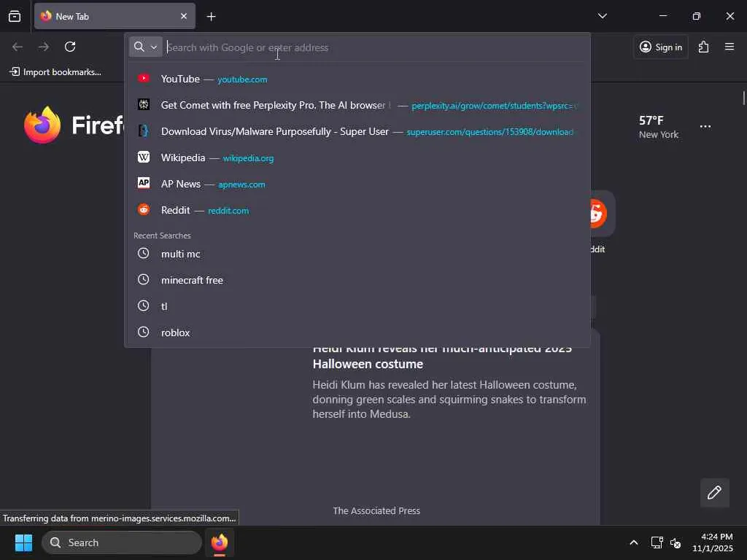The height and width of the screenshot is (560, 747).
Task: Select Download Virus/Malware Super User suggestion
Action: coord(357,131)
